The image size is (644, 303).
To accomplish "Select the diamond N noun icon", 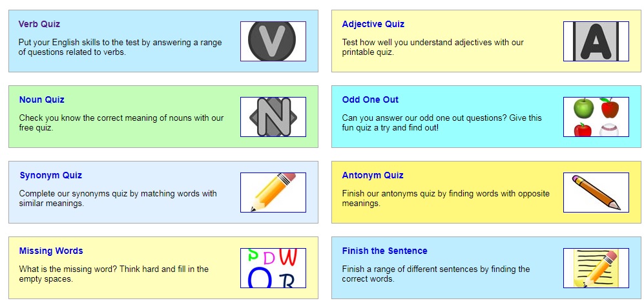I will [x=273, y=116].
